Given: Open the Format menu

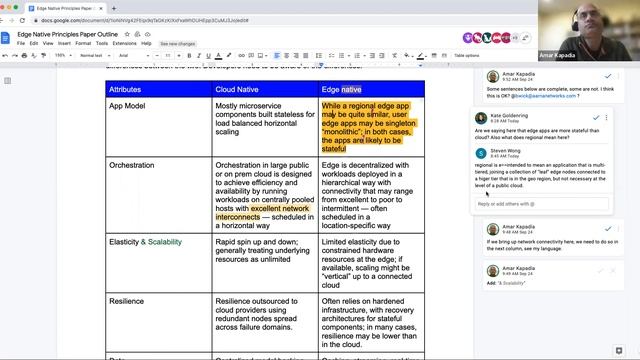Looking at the screenshot, I should click(x=83, y=43).
